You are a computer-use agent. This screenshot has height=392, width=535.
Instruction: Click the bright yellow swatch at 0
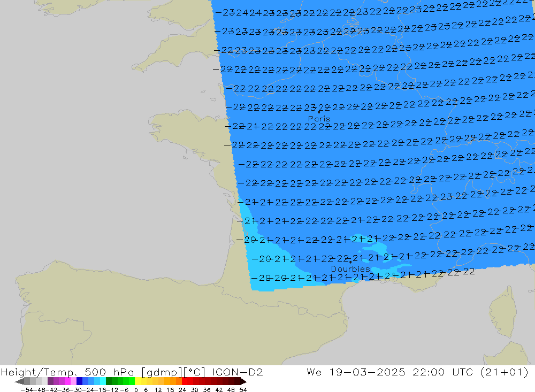(x=137, y=381)
